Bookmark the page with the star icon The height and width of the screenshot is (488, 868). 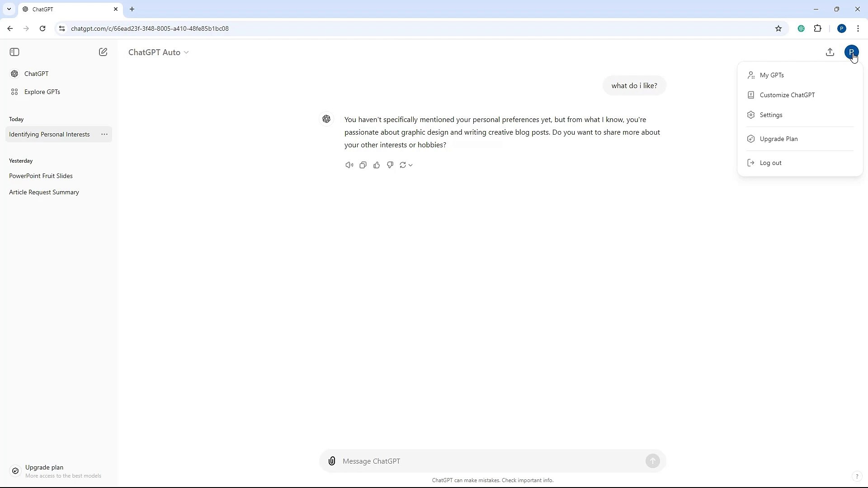(x=779, y=28)
